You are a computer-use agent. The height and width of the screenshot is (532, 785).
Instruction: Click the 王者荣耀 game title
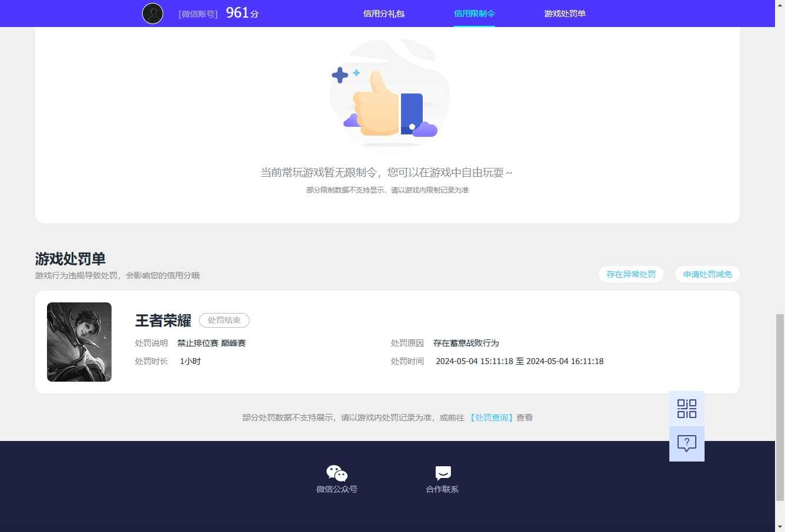pos(163,321)
